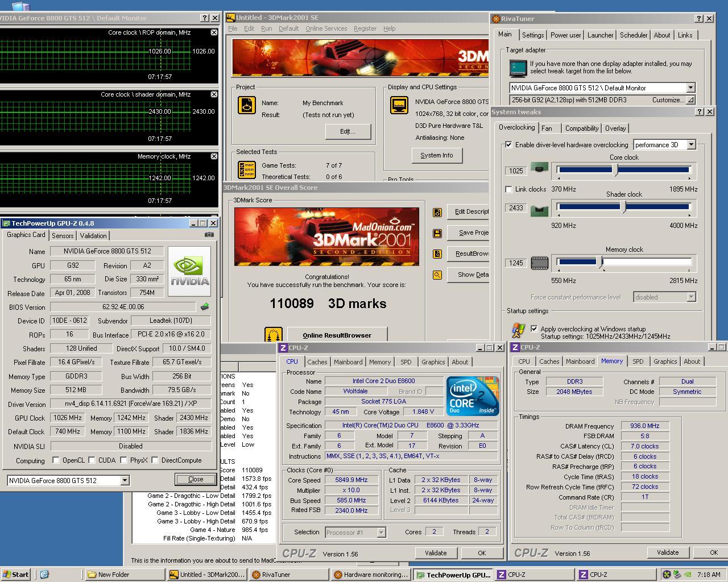Click the Start button on the taskbar
Viewport: 728px width, 582px height.
click(x=16, y=575)
